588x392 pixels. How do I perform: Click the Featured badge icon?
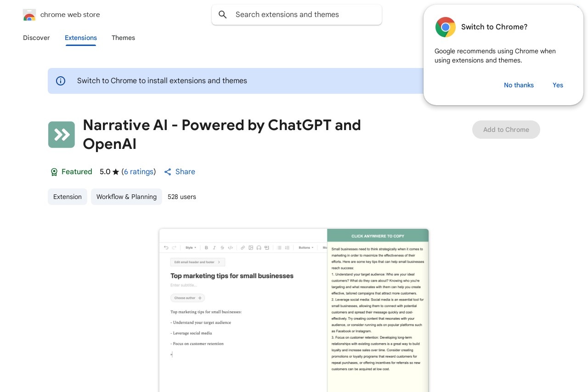tap(54, 172)
